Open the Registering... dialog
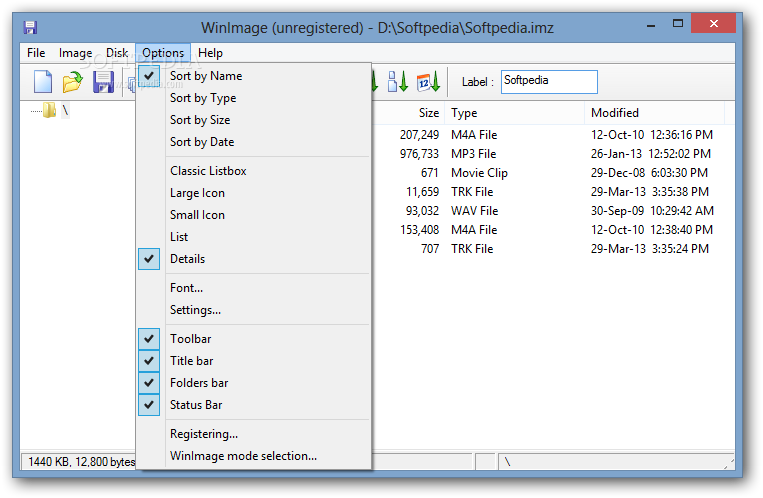 (253, 434)
